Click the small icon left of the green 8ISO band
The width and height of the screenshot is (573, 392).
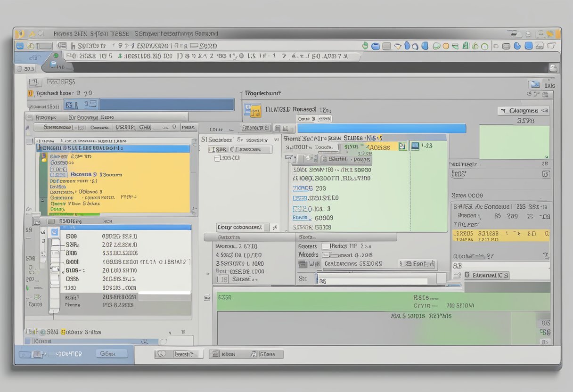pyautogui.click(x=207, y=297)
